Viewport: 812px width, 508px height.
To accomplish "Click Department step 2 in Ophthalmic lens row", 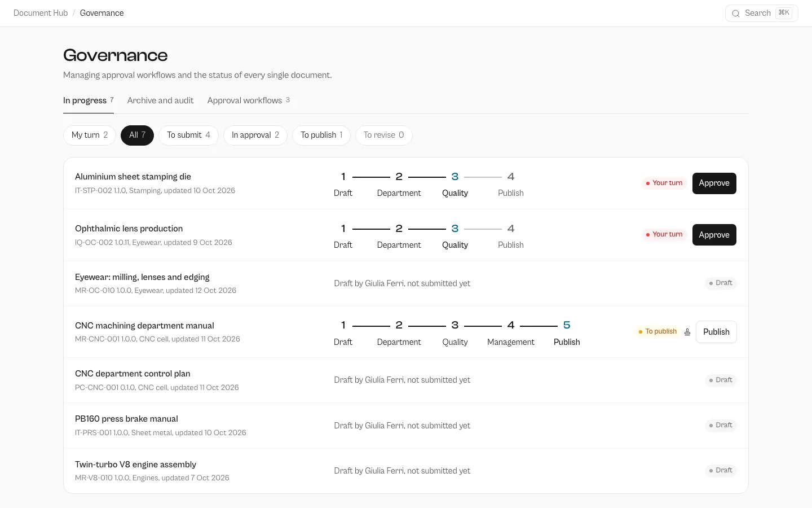I will [x=399, y=237].
